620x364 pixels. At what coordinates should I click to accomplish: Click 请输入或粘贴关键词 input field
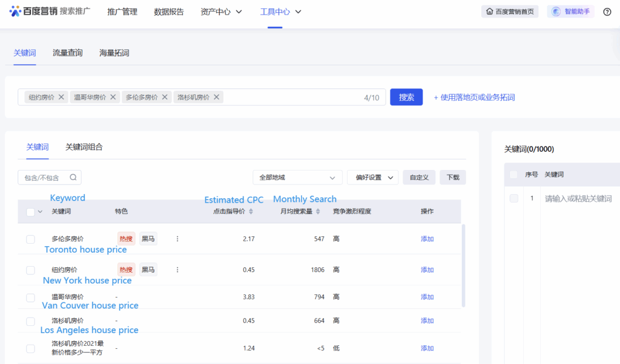578,198
